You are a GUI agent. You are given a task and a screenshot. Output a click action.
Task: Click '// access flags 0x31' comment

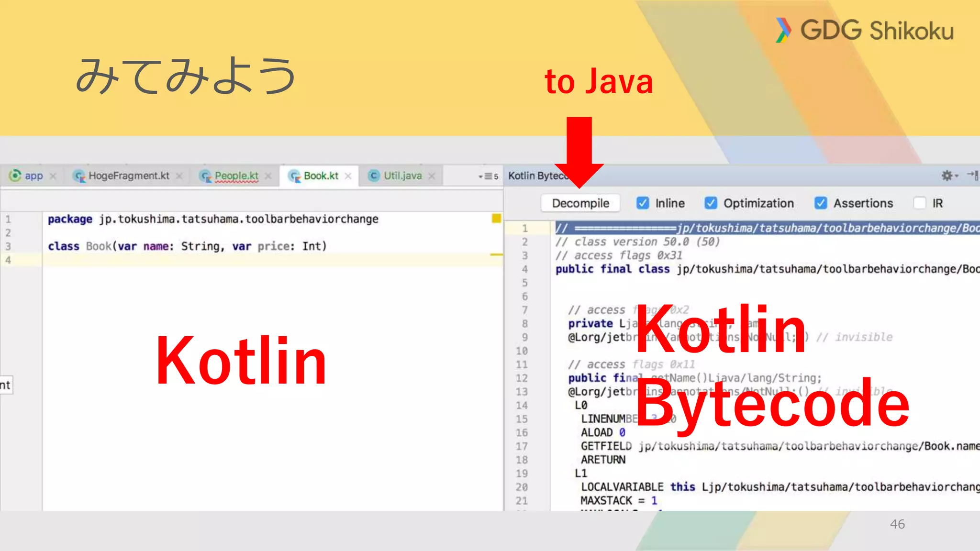coord(619,255)
